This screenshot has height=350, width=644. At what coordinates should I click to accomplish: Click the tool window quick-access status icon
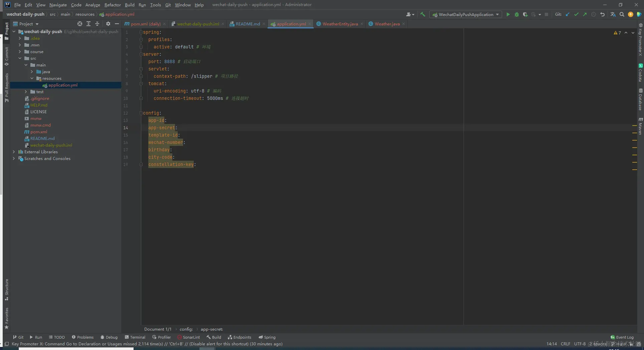point(7,344)
